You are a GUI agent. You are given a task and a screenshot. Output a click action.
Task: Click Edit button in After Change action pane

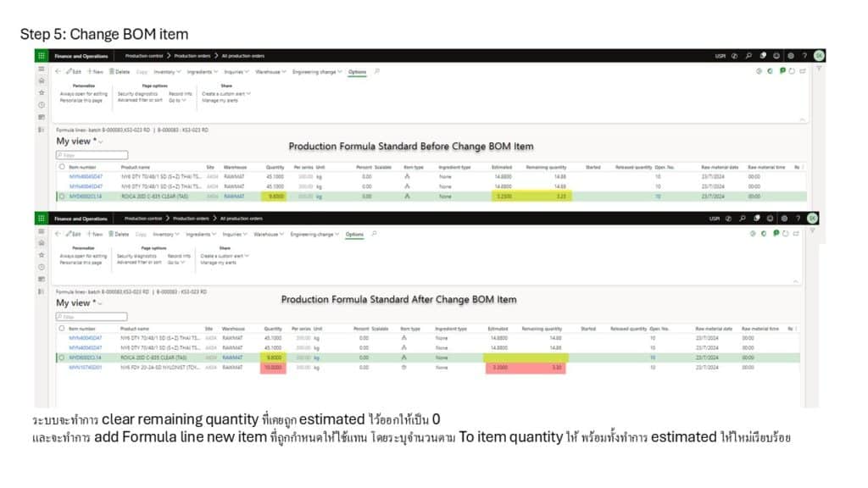pos(74,235)
